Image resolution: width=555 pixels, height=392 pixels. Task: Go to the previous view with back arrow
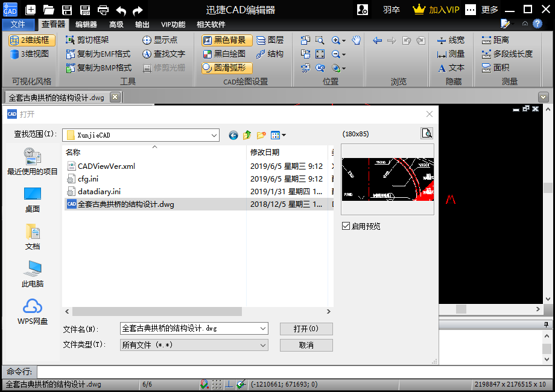377,40
